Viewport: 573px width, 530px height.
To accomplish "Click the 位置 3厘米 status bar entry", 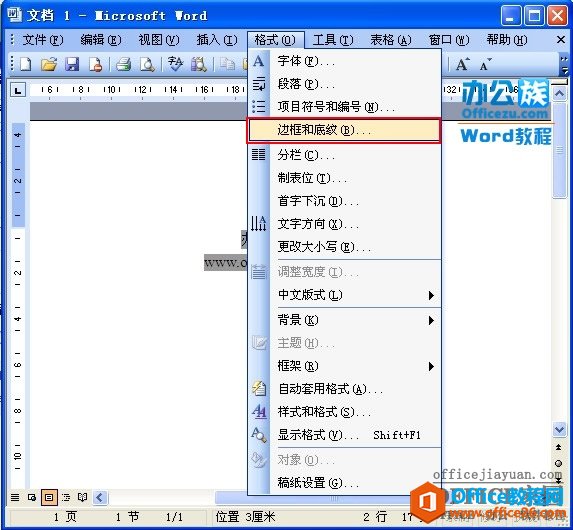I will click(x=245, y=517).
